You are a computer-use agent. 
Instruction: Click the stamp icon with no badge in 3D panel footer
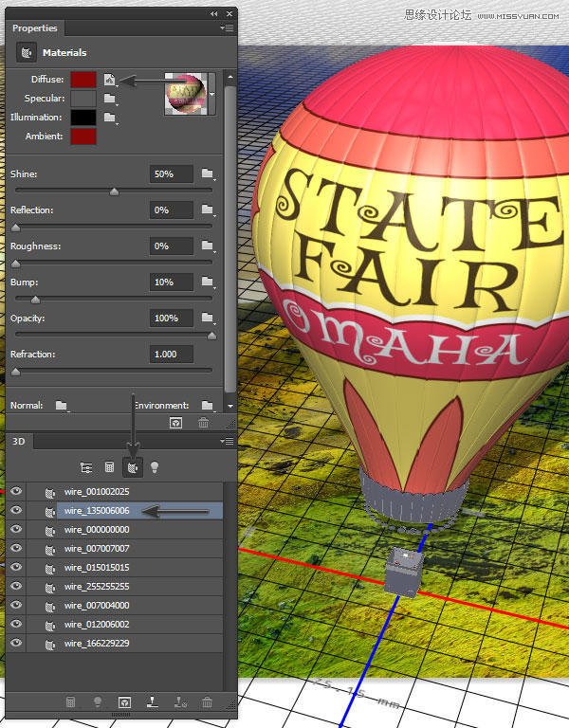click(x=153, y=702)
